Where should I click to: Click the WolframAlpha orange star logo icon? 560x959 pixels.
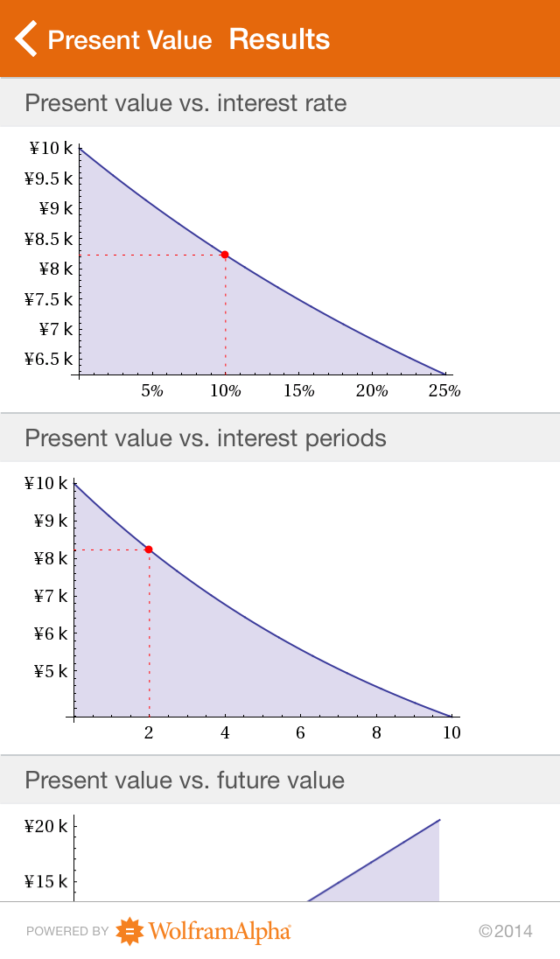[129, 931]
